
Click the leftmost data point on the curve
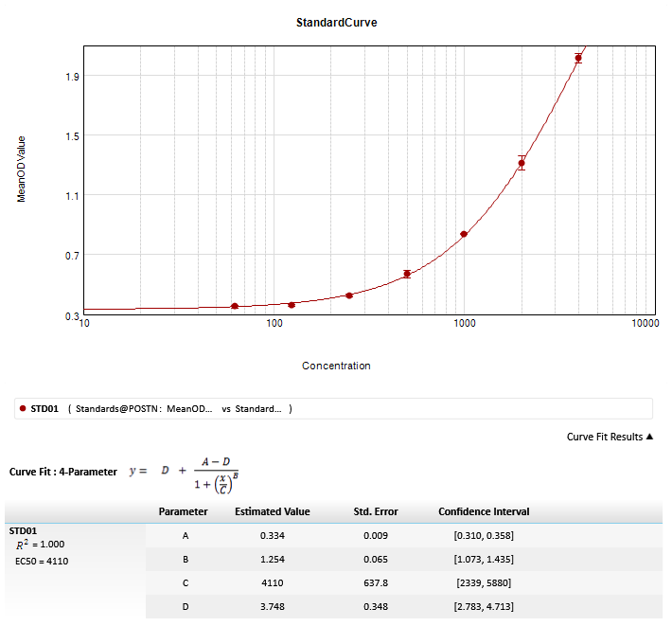coord(235,306)
